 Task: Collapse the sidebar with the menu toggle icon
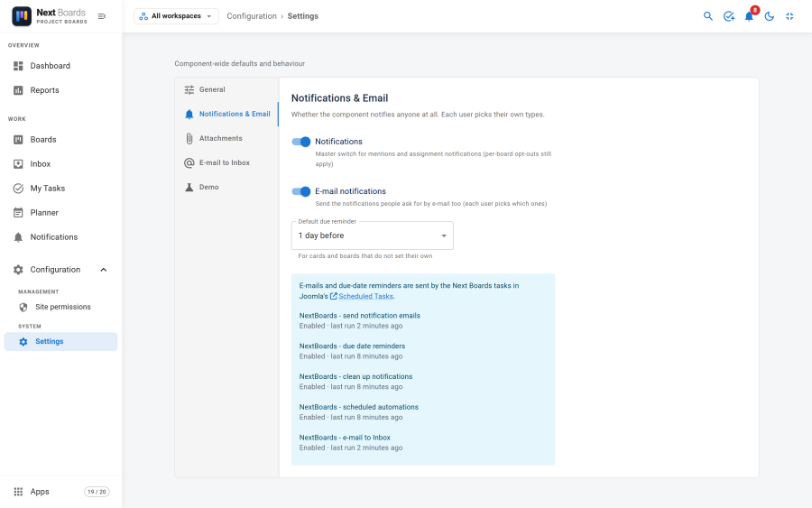pyautogui.click(x=102, y=16)
